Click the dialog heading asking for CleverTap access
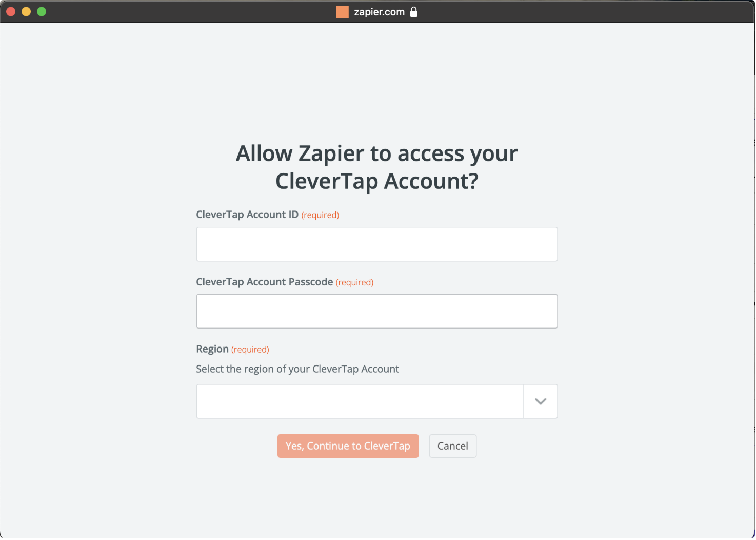 376,167
